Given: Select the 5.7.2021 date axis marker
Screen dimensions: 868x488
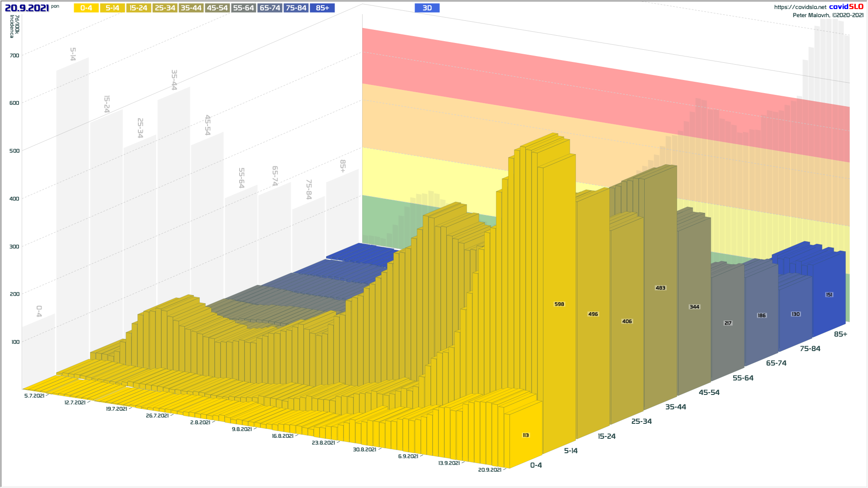Looking at the screenshot, I should pos(34,396).
